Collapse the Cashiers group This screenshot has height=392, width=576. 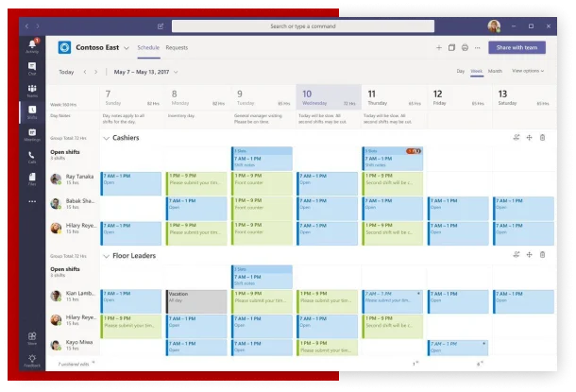[105, 138]
